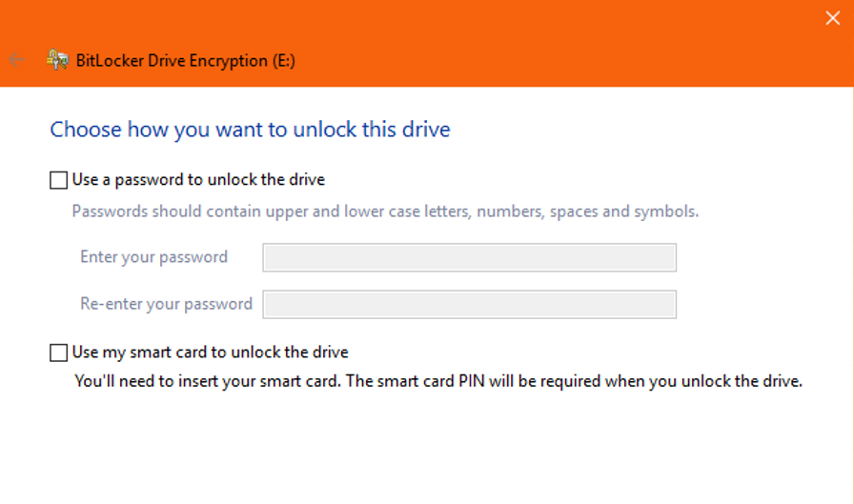This screenshot has width=854, height=504.
Task: Click the right edge border of the dialog
Action: (852, 293)
